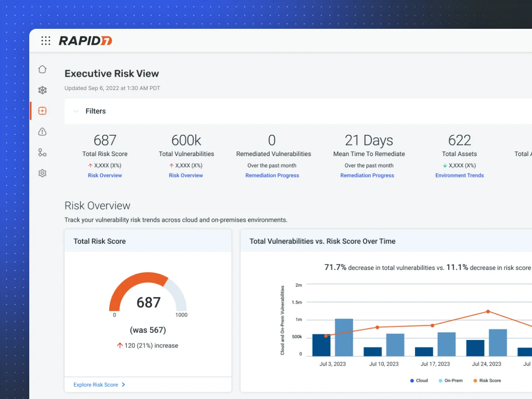Click the Rapid7 logo
This screenshot has height=399, width=532.
(x=86, y=41)
